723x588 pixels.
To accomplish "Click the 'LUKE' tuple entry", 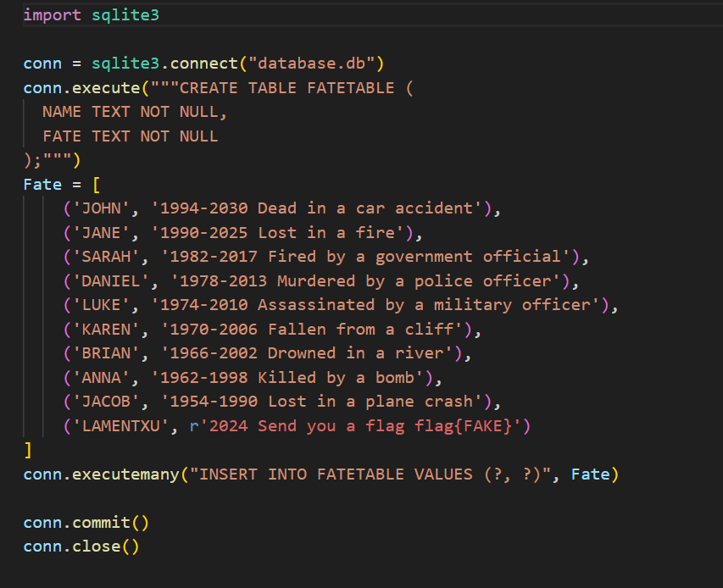I will pyautogui.click(x=341, y=305).
